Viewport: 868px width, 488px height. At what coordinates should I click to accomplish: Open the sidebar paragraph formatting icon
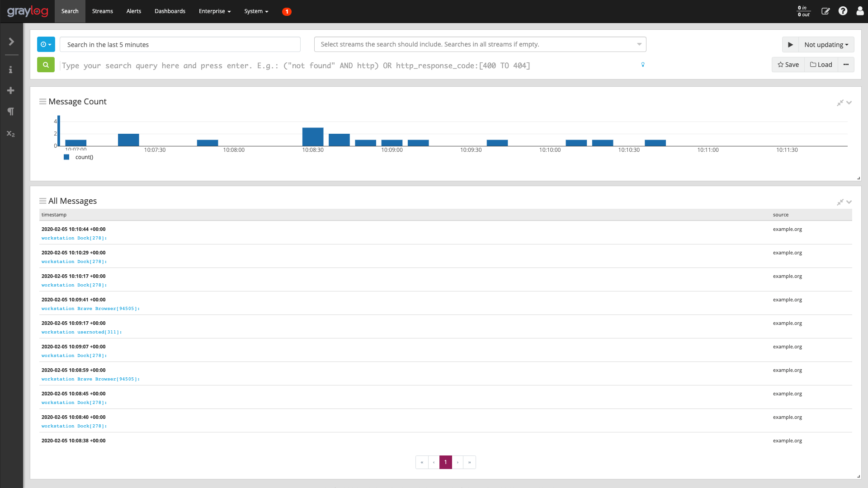10,111
